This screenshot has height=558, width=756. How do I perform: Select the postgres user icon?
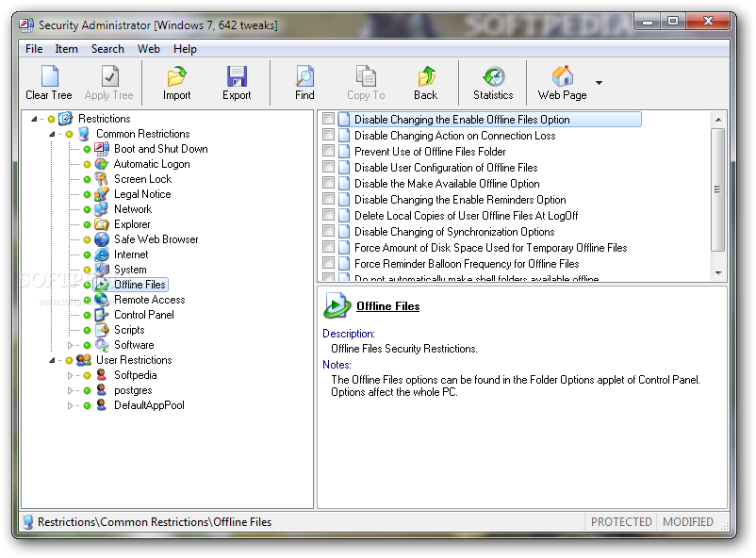[102, 389]
